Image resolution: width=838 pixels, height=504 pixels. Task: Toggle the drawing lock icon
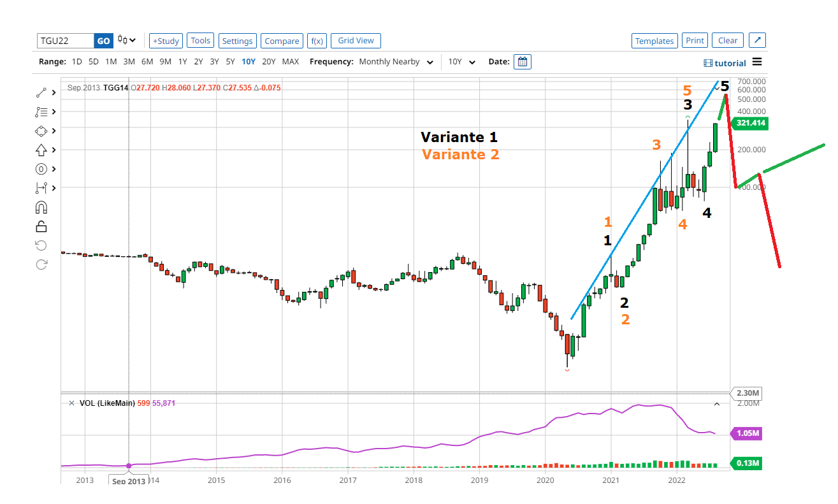tap(41, 226)
